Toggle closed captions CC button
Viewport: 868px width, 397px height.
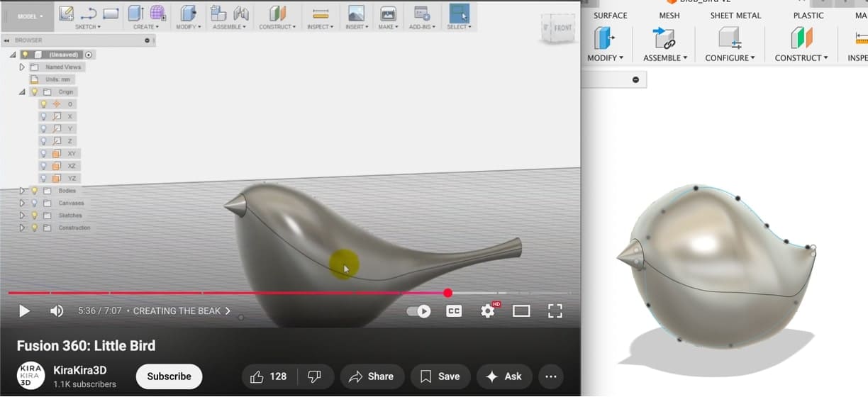click(x=454, y=311)
